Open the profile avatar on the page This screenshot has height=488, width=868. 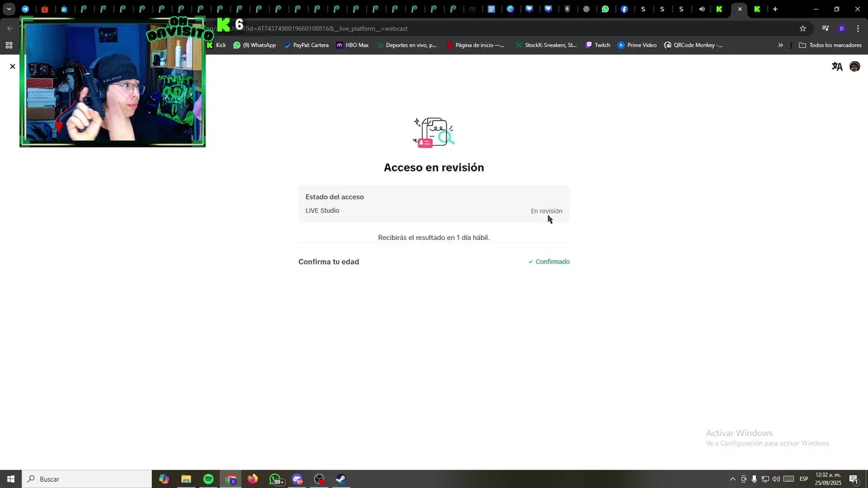point(854,66)
